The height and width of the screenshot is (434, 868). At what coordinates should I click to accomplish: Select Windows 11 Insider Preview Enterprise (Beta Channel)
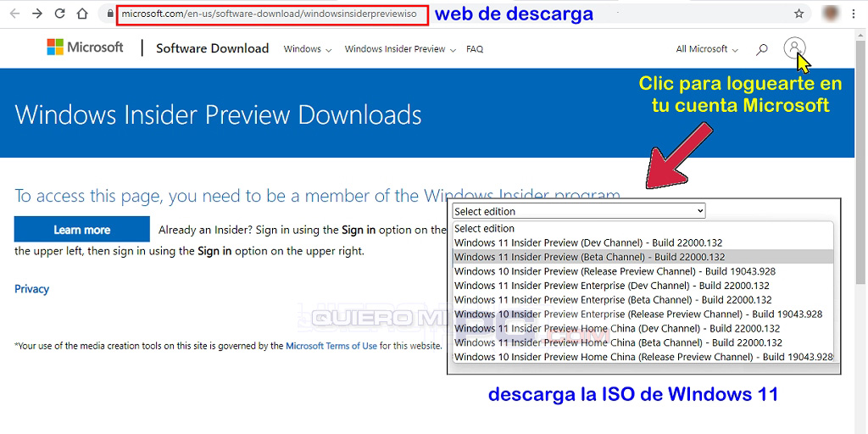(643, 300)
